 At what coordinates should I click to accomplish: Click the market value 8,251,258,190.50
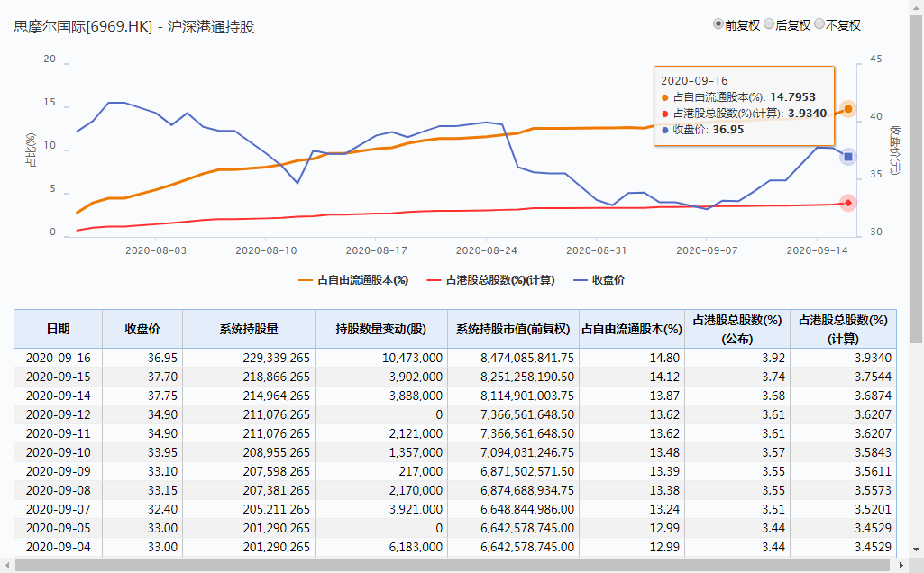[x=526, y=377]
